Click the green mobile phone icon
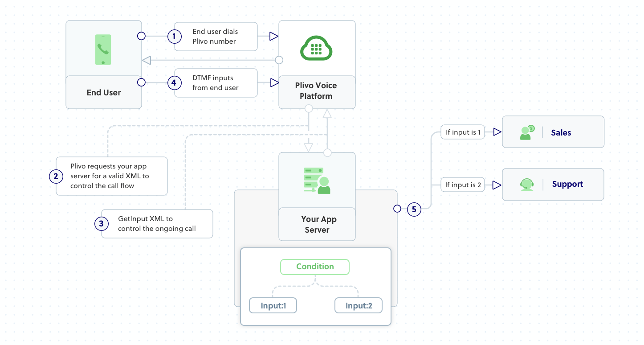This screenshot has width=644, height=345. pyautogui.click(x=103, y=49)
